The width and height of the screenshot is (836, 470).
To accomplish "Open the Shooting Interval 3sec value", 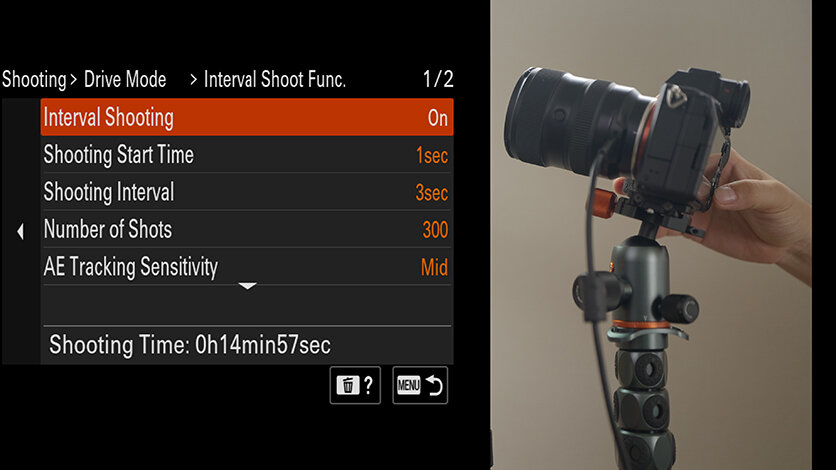I will (432, 192).
